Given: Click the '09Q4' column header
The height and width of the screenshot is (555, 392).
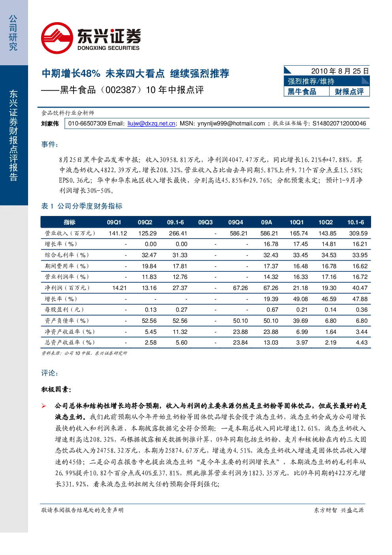Looking at the screenshot, I should point(236,222).
